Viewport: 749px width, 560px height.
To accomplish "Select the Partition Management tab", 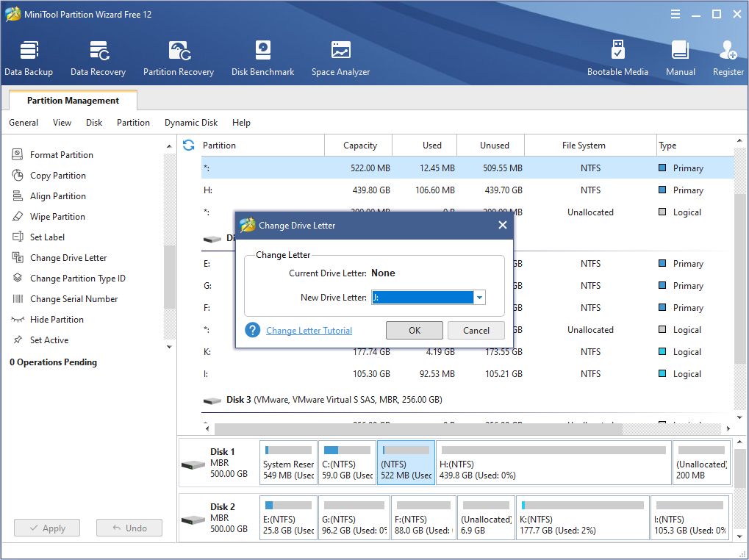I will [73, 100].
